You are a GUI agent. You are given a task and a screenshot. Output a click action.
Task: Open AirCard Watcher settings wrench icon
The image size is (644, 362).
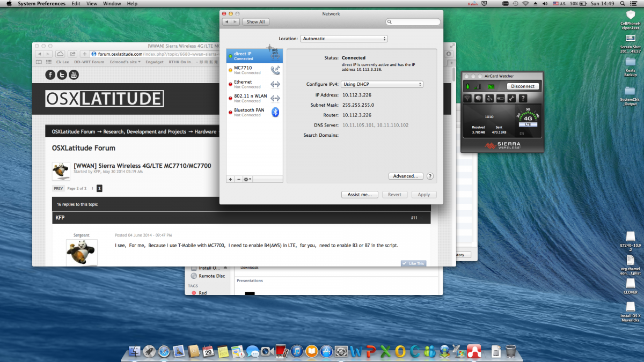(511, 98)
